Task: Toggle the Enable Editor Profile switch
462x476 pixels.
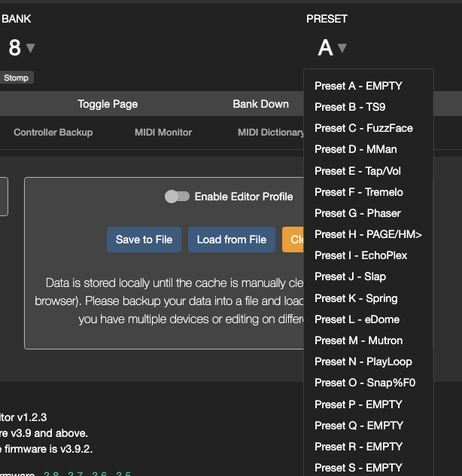Action: tap(177, 197)
